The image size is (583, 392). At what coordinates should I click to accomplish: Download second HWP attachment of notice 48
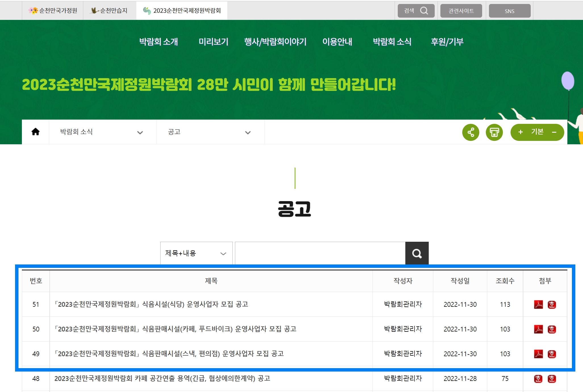[552, 379]
